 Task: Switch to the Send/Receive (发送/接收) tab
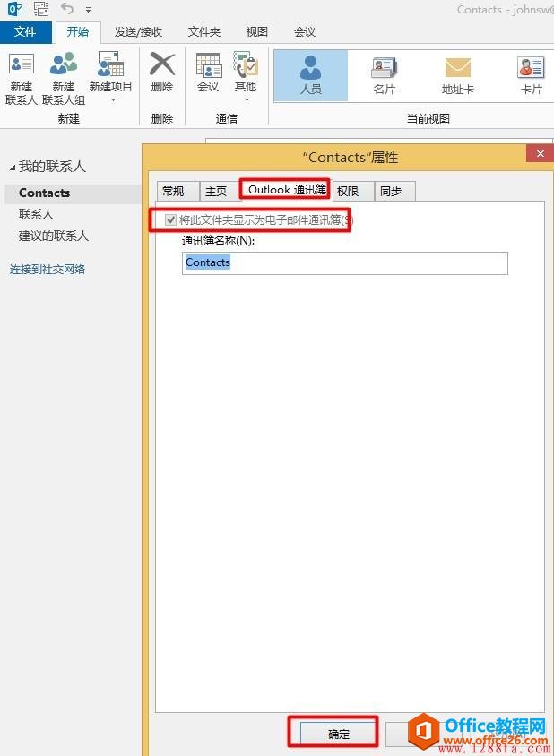tap(138, 32)
